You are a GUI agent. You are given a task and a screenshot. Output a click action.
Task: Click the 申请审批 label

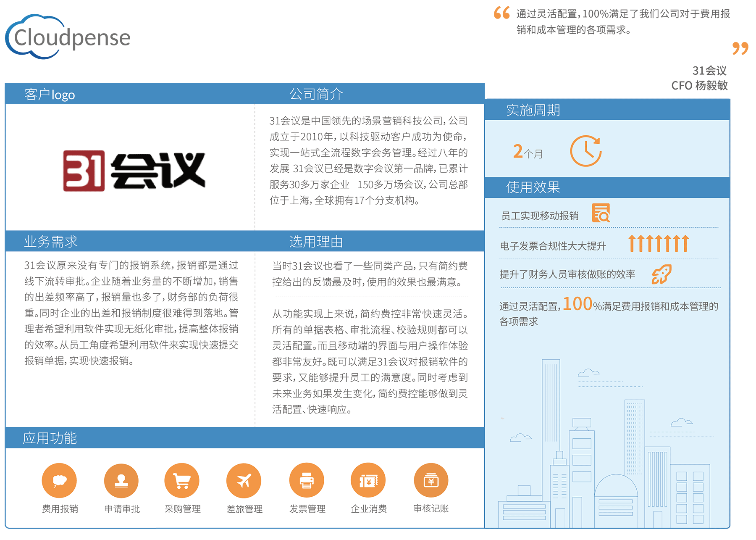[122, 509]
